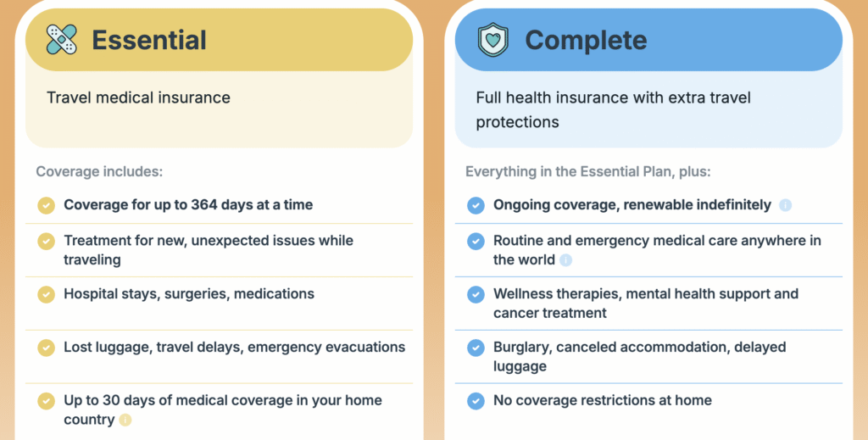Select the Essential plan heading
The width and height of the screenshot is (868, 440).
[149, 40]
